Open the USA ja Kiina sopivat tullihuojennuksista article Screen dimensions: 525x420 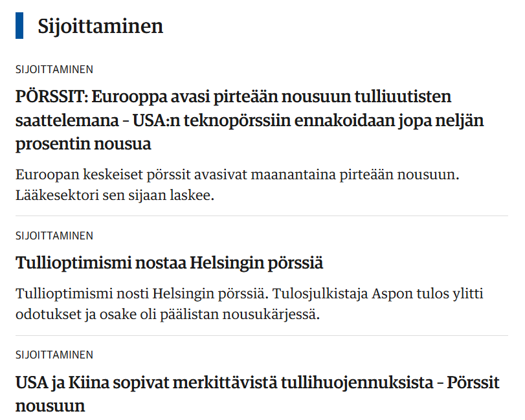(258, 394)
